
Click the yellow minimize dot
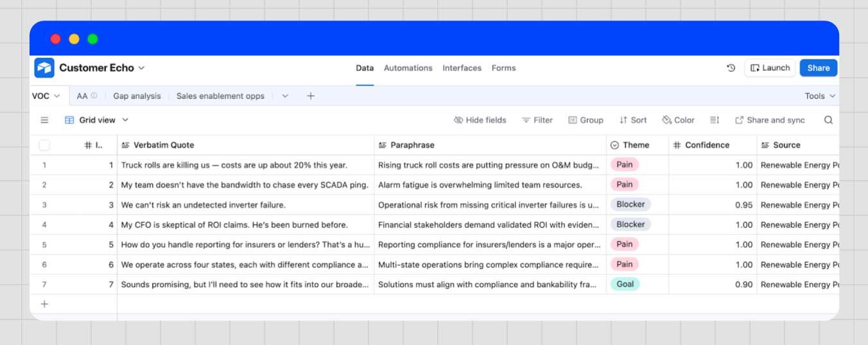pos(74,39)
